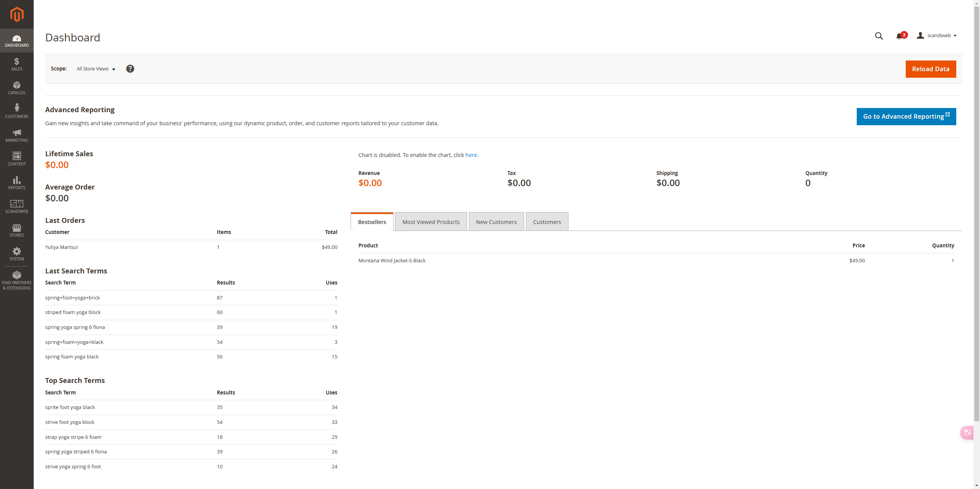Click the 'here' link to enable chart
Viewport: 980px width, 489px height.
point(471,155)
